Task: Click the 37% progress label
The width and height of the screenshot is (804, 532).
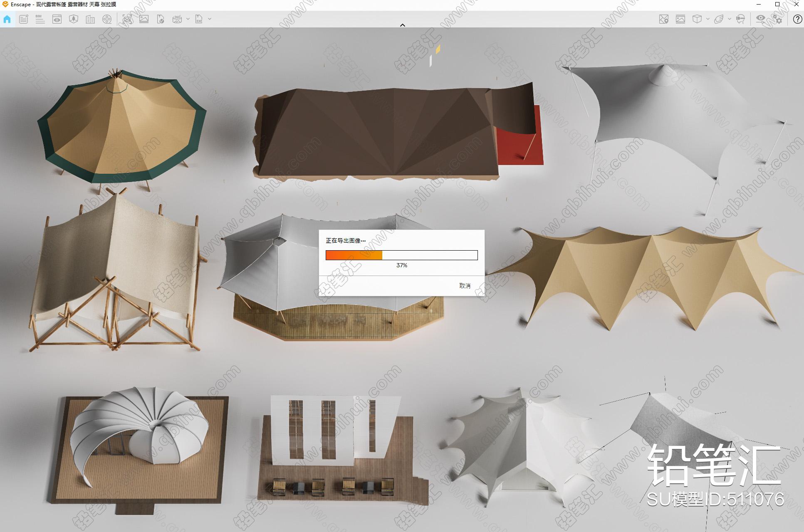Action: point(402,265)
